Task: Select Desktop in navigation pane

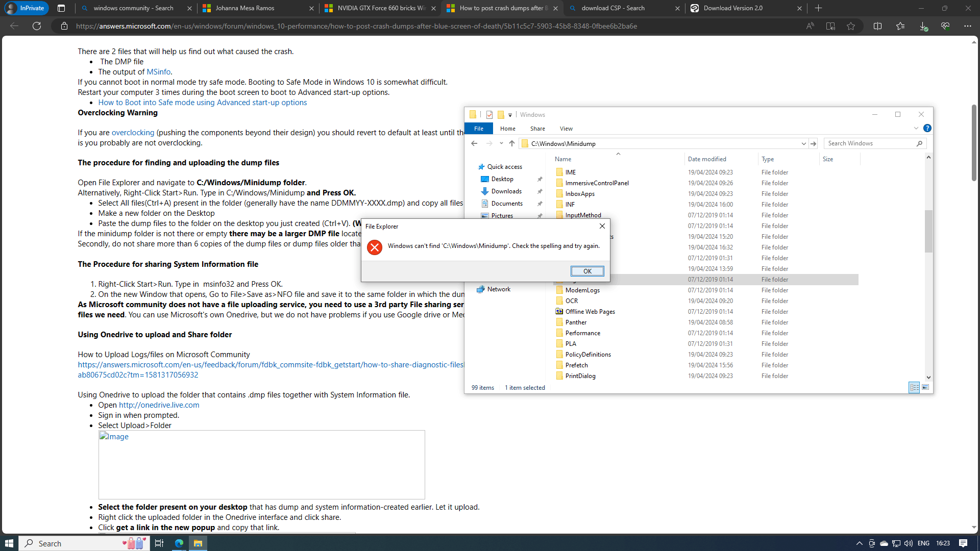Action: (x=502, y=179)
